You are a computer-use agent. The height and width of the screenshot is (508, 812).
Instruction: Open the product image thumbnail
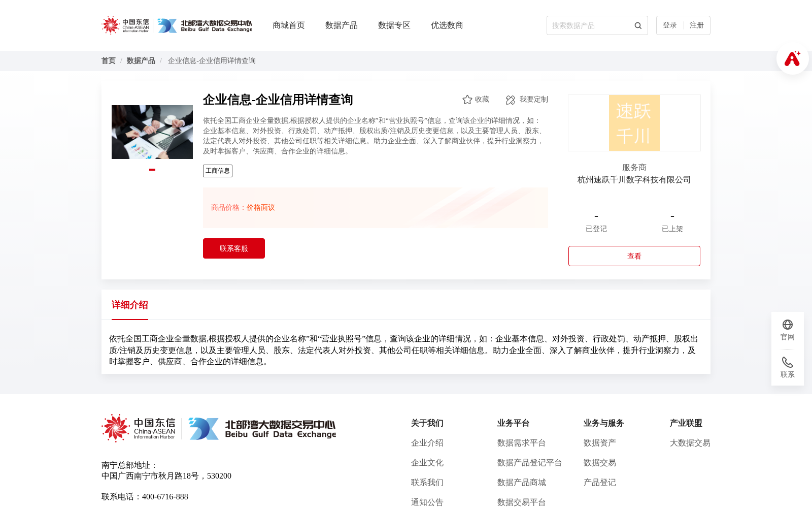(152, 132)
